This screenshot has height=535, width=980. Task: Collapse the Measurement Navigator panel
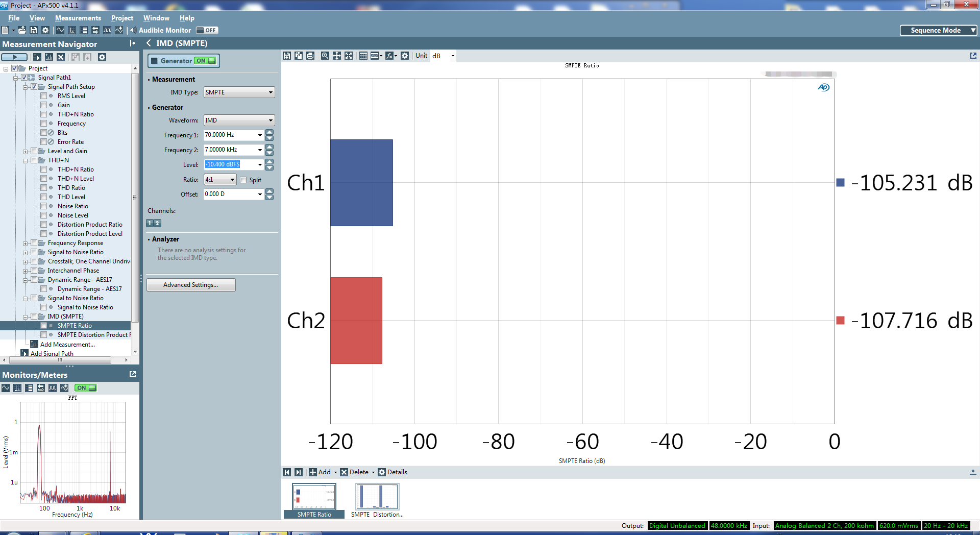[x=133, y=43]
